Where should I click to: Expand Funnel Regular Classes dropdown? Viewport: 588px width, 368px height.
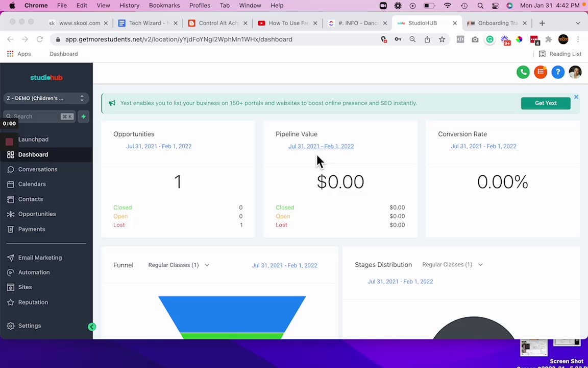(179, 265)
